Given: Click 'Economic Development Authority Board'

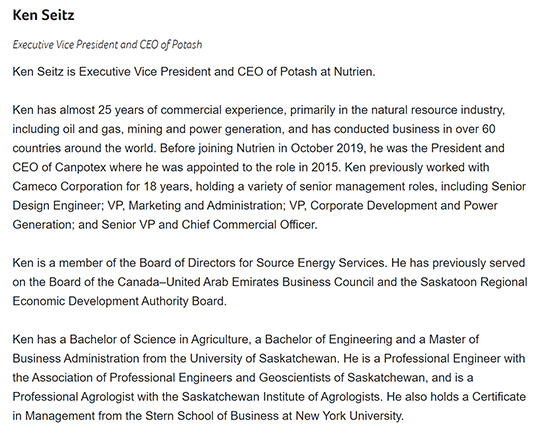Looking at the screenshot, I should click(x=118, y=301).
